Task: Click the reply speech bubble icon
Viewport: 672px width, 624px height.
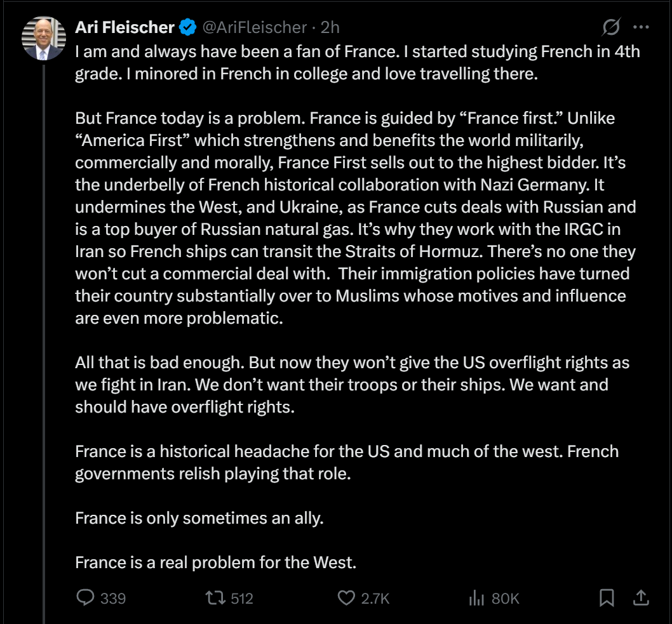Action: (x=85, y=597)
